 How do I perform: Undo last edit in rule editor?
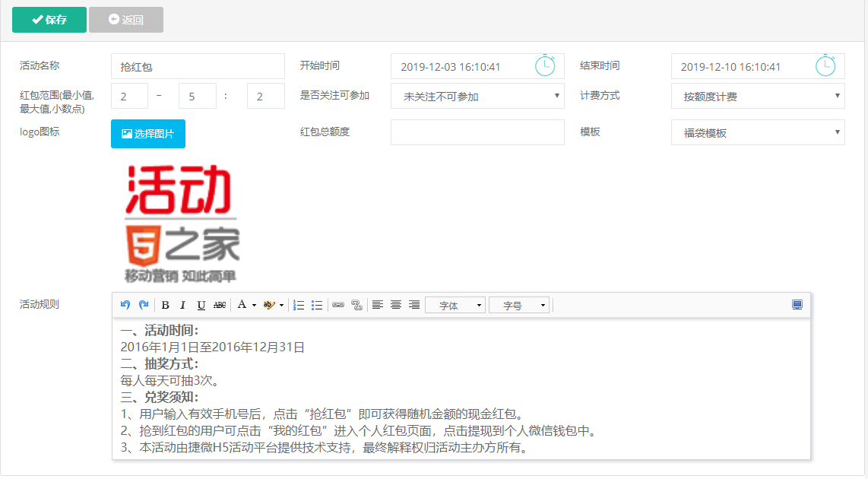[x=125, y=305]
